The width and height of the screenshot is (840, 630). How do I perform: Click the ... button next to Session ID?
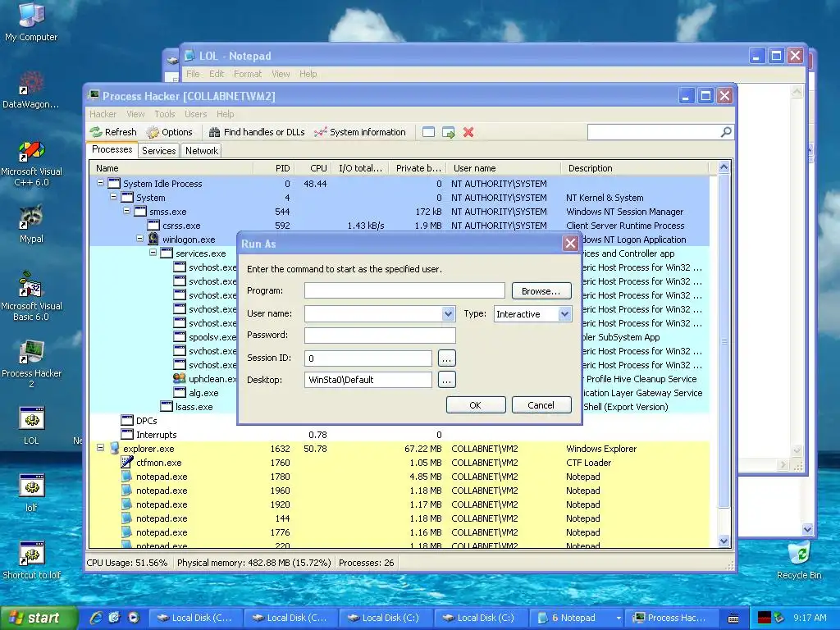[447, 358]
